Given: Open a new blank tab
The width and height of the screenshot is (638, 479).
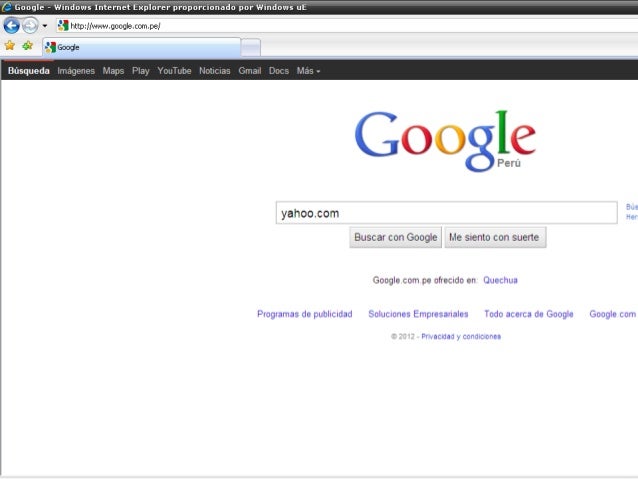Looking at the screenshot, I should click(x=251, y=48).
